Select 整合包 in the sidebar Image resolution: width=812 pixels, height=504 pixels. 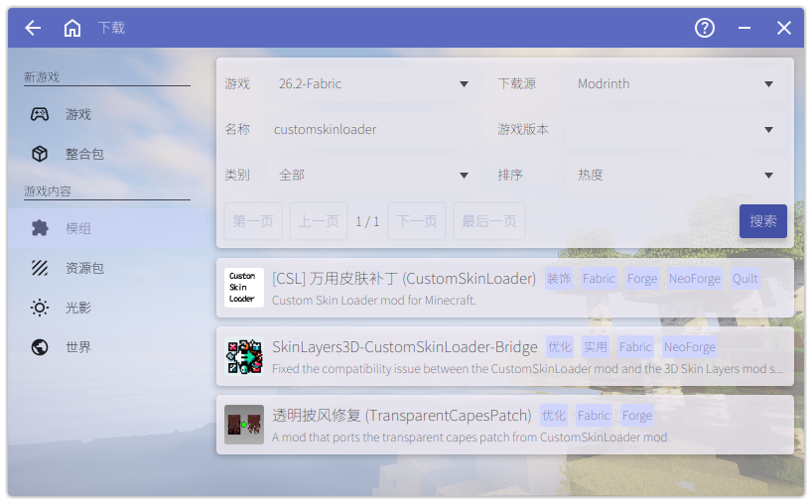(107, 154)
